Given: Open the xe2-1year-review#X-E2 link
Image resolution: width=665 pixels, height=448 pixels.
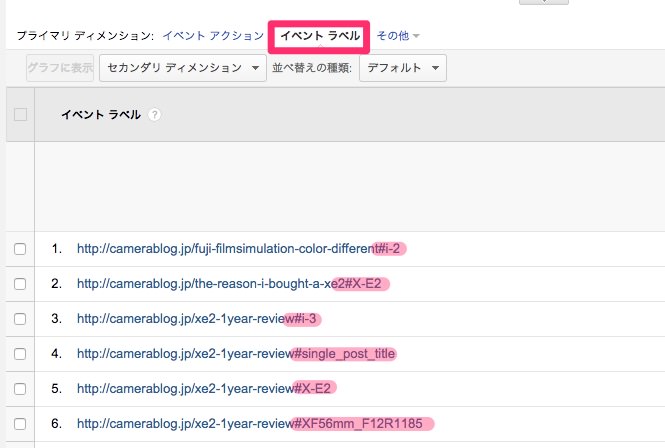Looking at the screenshot, I should [204, 389].
